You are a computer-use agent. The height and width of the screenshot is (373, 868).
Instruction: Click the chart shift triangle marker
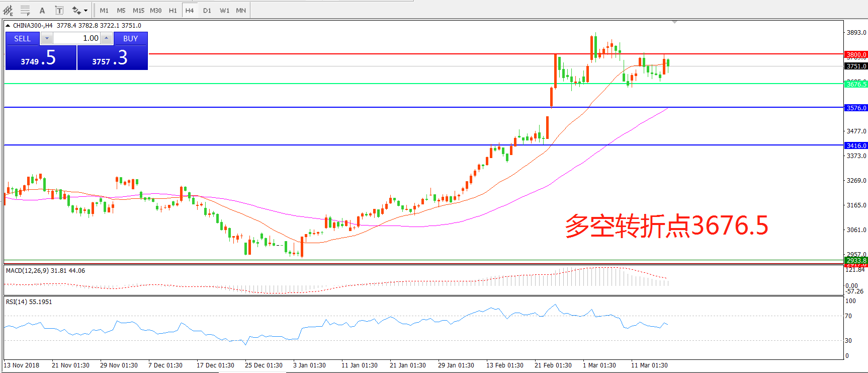[674, 22]
